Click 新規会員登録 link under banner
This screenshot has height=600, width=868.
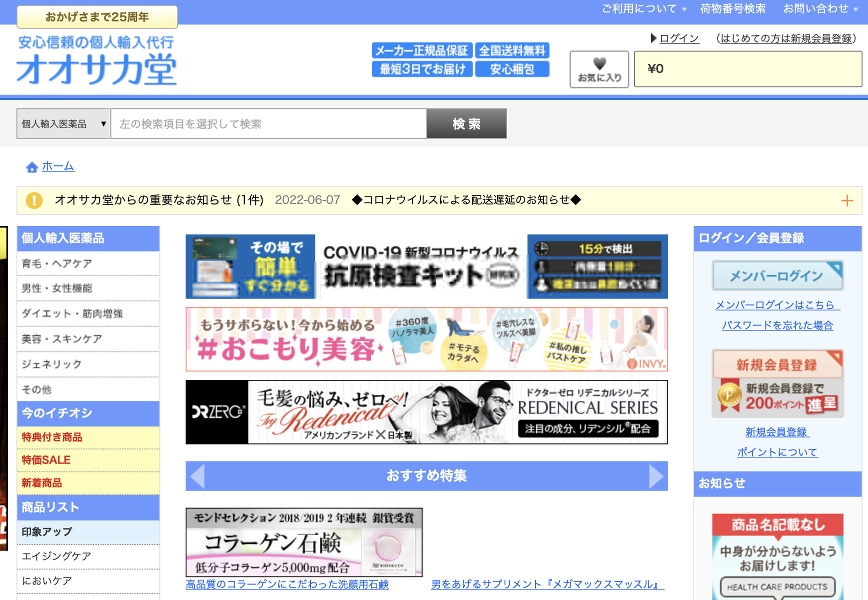(777, 432)
